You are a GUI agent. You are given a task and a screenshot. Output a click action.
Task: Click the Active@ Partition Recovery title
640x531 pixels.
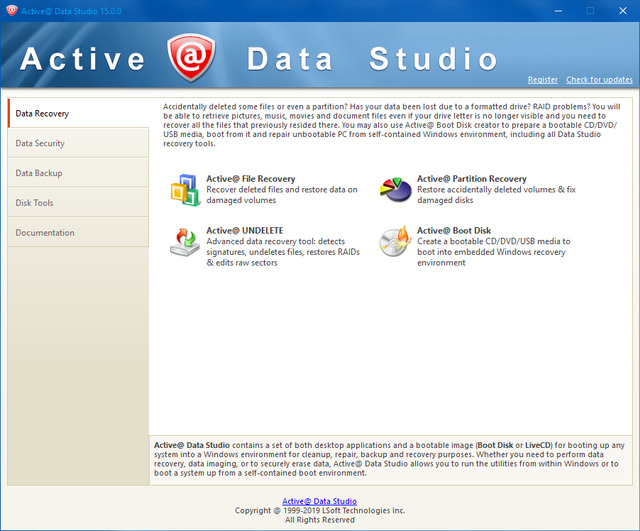click(x=471, y=179)
